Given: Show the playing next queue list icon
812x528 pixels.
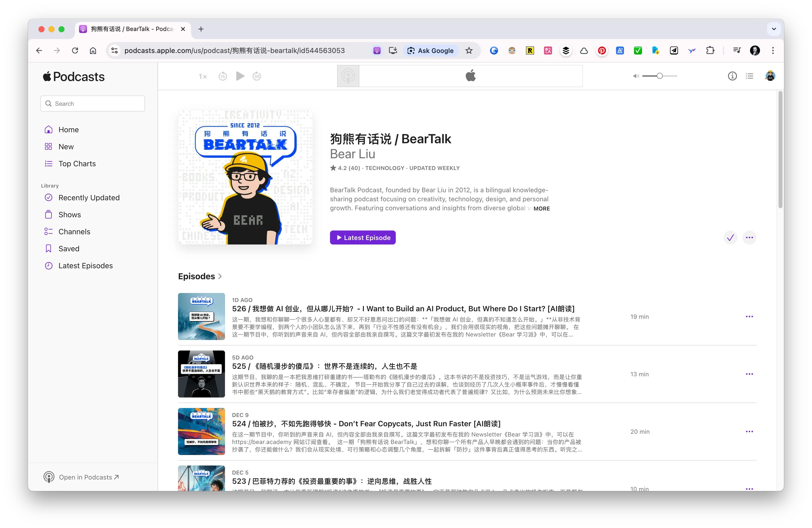Looking at the screenshot, I should pos(749,76).
